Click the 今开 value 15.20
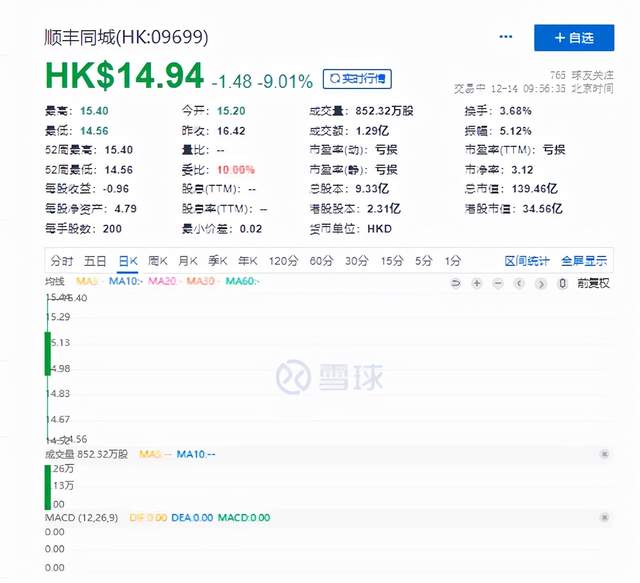Screen dimensions: 640x583 click(231, 111)
